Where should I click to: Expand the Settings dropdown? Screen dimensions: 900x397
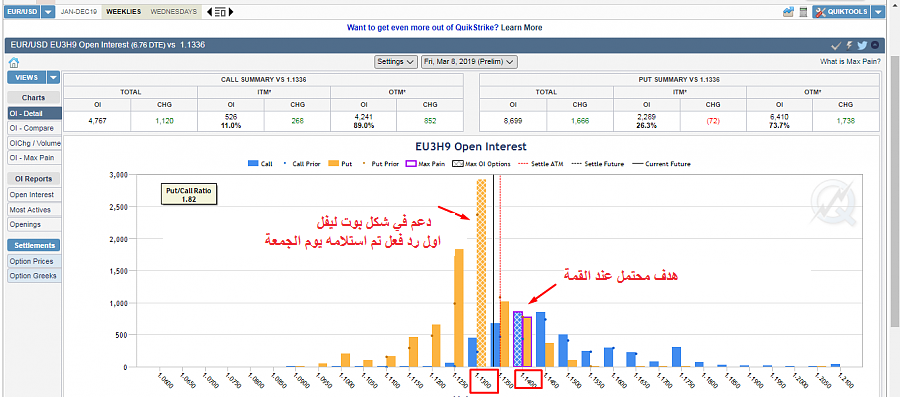(x=395, y=61)
